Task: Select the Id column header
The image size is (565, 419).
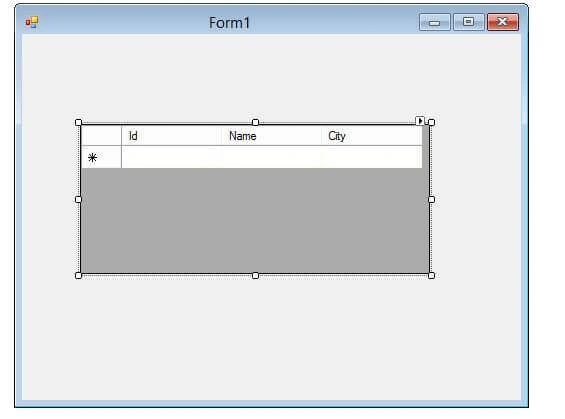Action: point(172,136)
